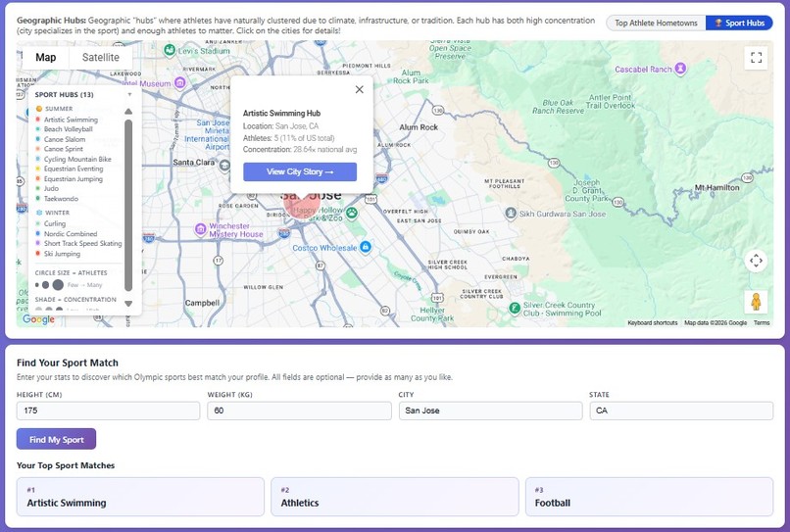Click the Cascabel Ranch marker icon
This screenshot has width=790, height=532.
[680, 68]
